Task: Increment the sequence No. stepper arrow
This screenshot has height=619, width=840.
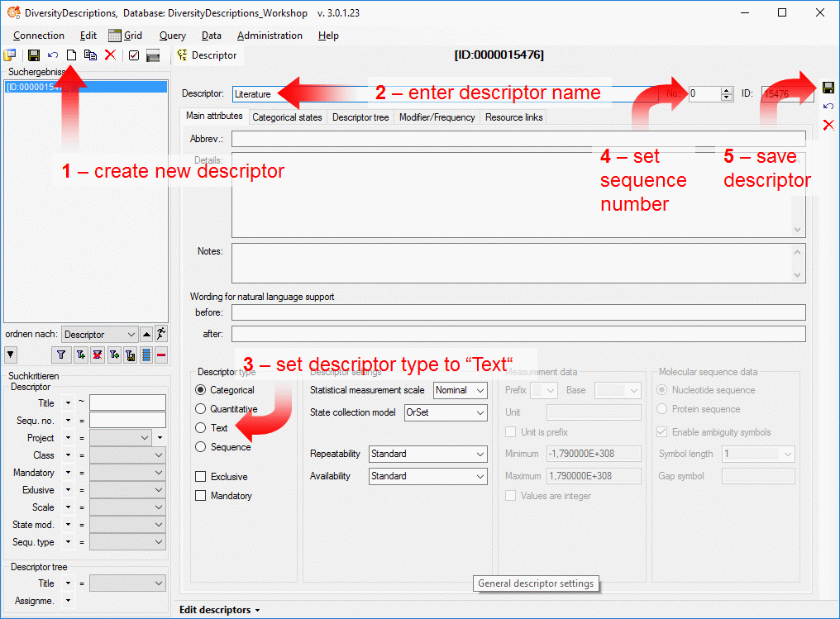Action: tap(727, 90)
